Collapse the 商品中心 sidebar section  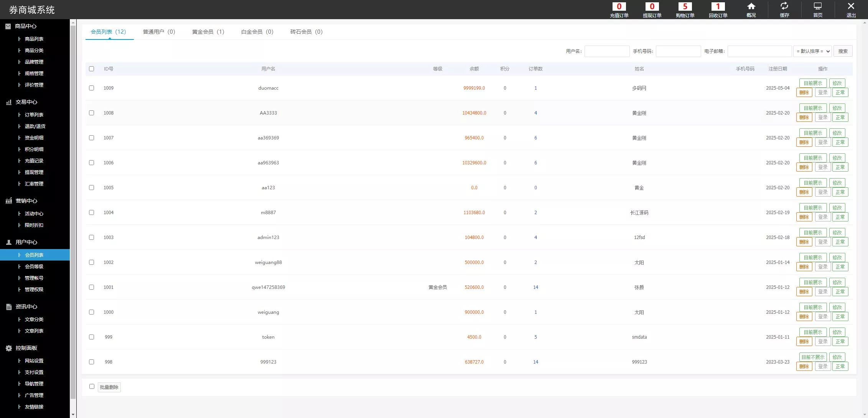point(26,26)
